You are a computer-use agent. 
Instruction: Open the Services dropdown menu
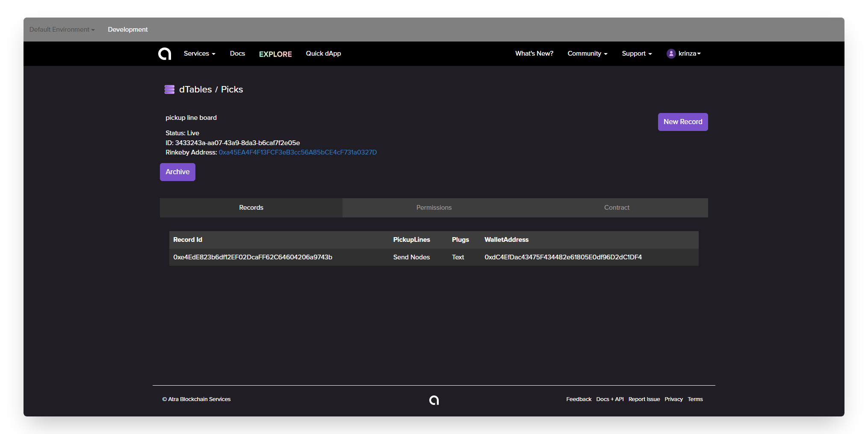tap(200, 54)
